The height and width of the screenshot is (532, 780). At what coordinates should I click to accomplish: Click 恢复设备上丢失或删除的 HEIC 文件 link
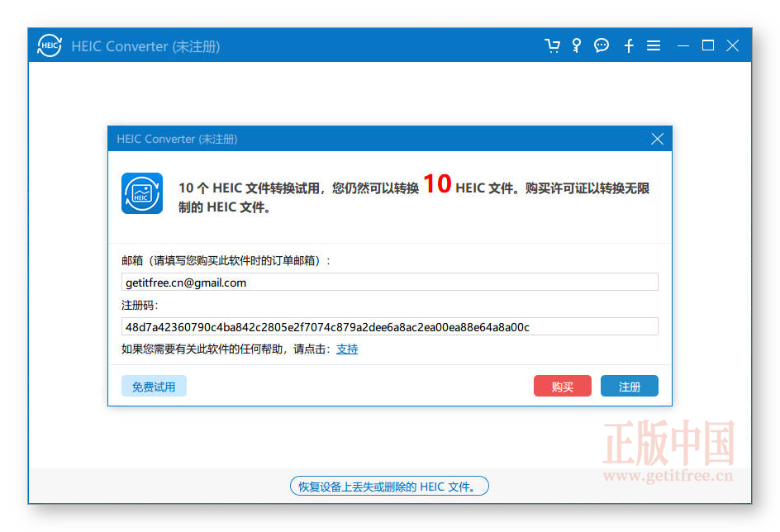pyautogui.click(x=389, y=487)
